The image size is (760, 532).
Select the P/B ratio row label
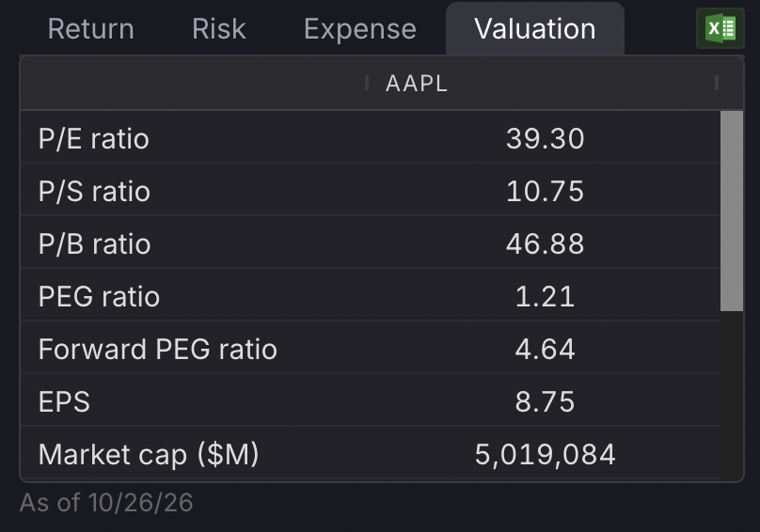point(94,243)
